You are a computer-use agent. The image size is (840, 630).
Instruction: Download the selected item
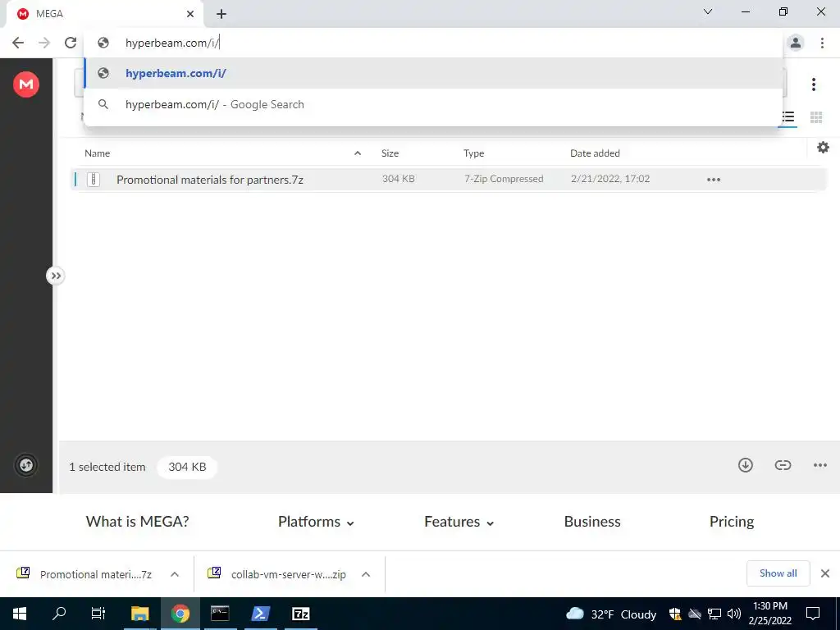pos(745,465)
